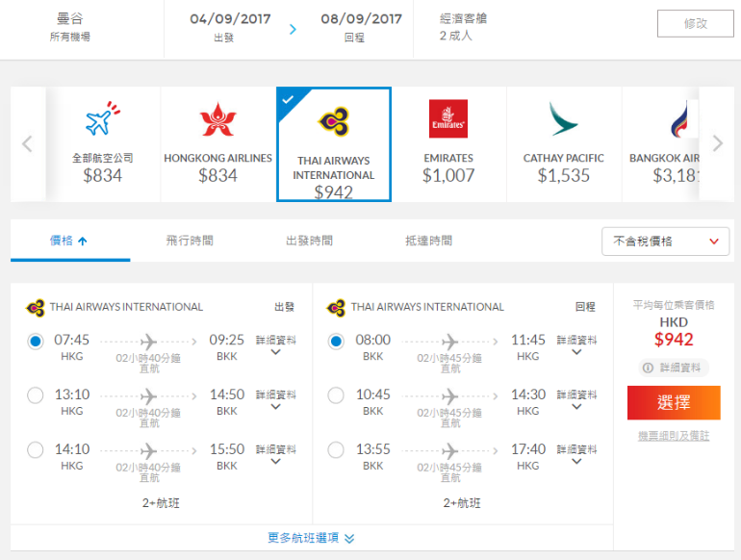Select the Cathay Pacific logo
Screen dimensions: 741x560
point(563,118)
